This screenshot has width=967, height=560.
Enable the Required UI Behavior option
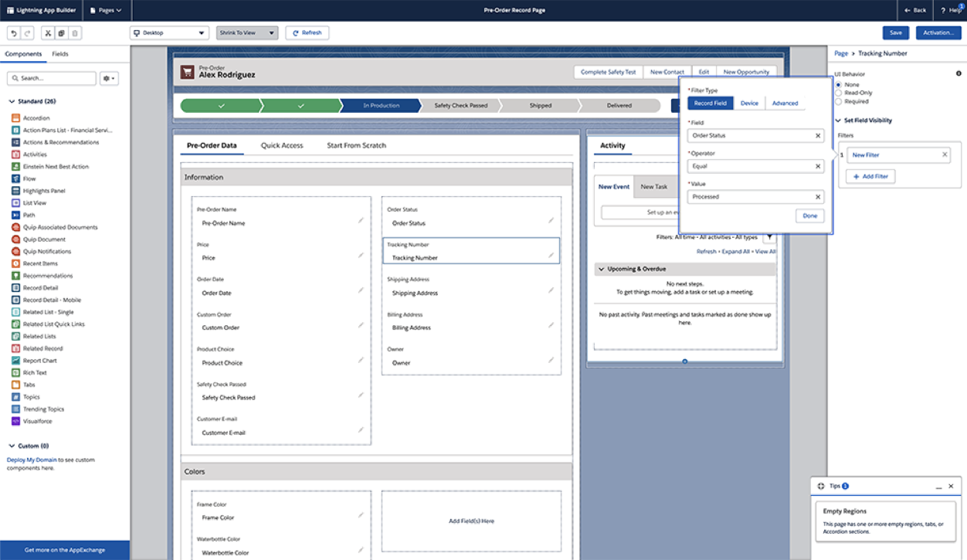pos(839,101)
